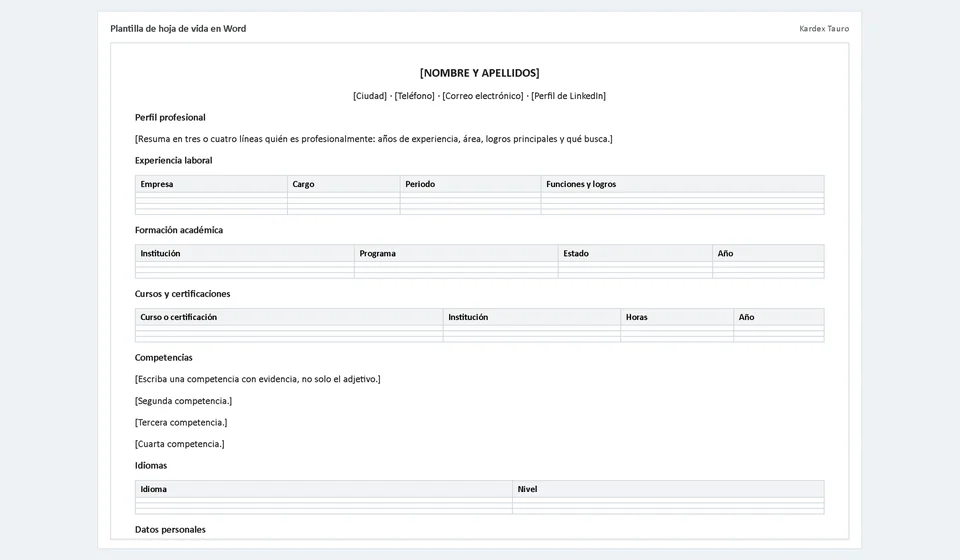Viewport: 960px width, 560px height.
Task: Click the 'Experiencia laboral' heading
Action: click(x=173, y=160)
